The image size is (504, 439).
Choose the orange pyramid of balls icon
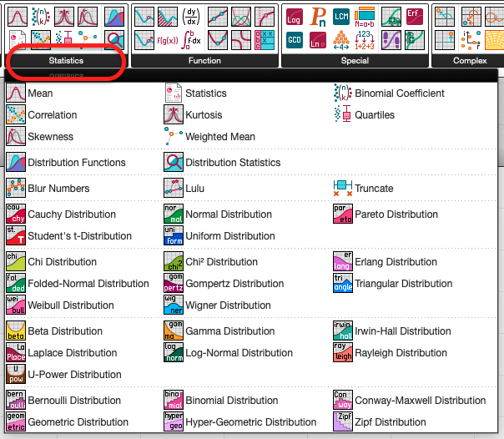coord(341,40)
